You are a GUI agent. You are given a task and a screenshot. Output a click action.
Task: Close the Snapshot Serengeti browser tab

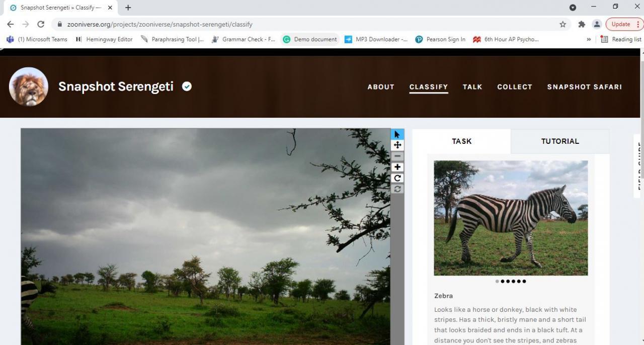(110, 8)
